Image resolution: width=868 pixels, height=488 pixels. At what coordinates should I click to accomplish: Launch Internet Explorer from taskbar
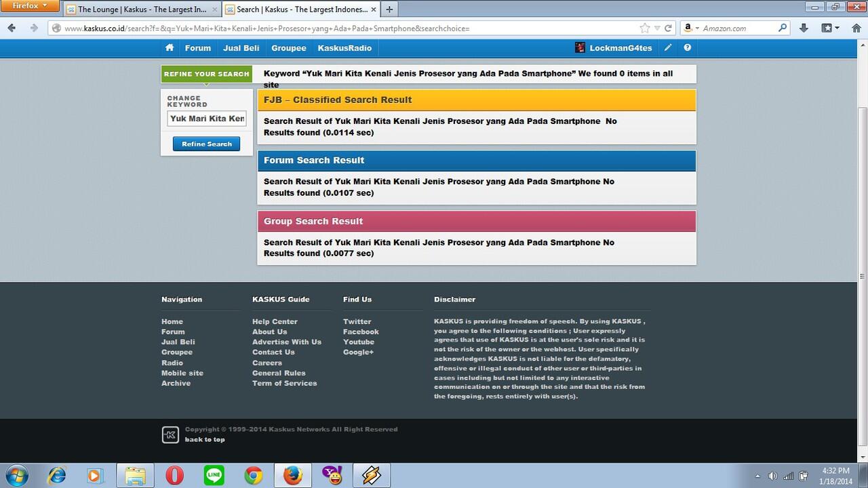[x=57, y=475]
